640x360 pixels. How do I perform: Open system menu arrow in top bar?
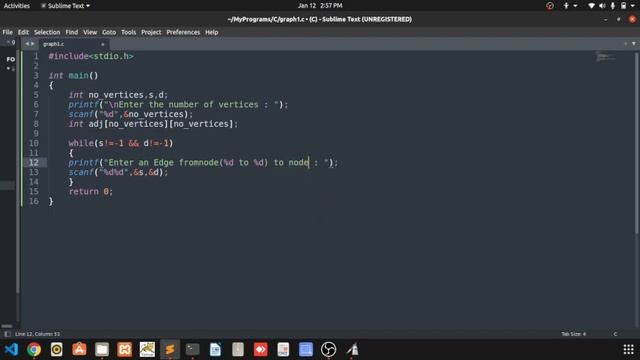coord(633,6)
